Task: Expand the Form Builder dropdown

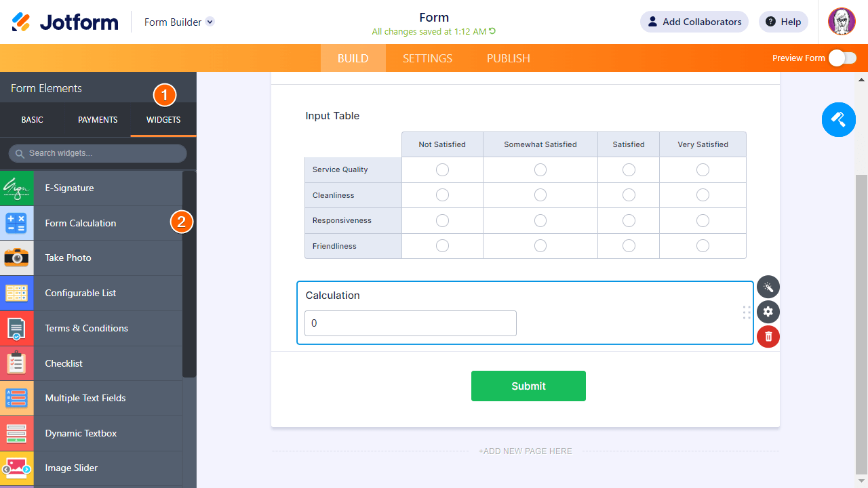Action: click(210, 22)
